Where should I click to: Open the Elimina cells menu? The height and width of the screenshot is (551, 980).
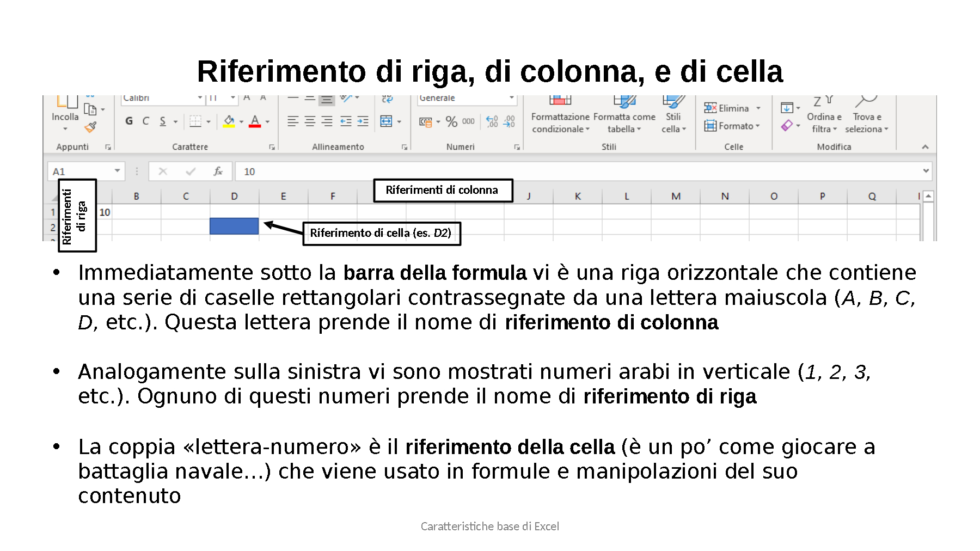732,108
